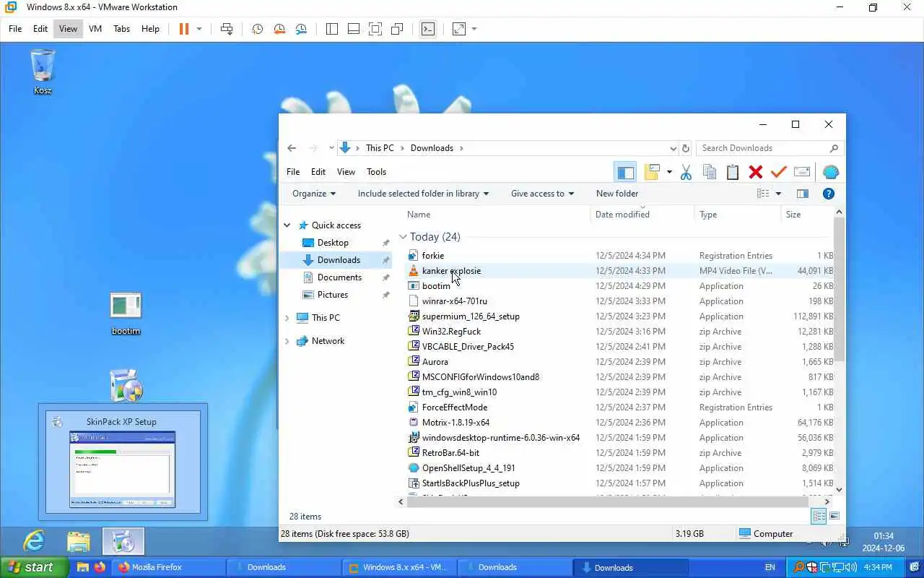Select the OpenShellSetup_4_4_191 file
Image resolution: width=924 pixels, height=578 pixels.
pyautogui.click(x=468, y=468)
